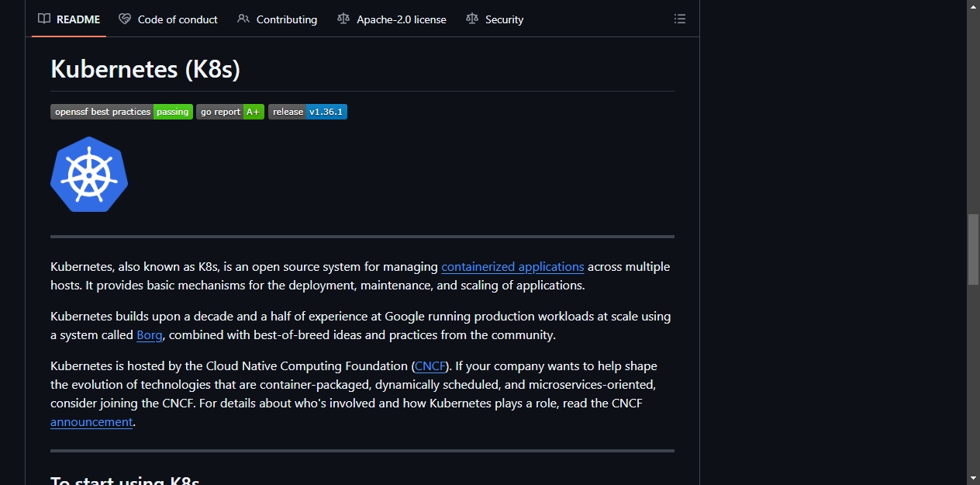Click the scrollbar down arrow
Viewport: 980px width, 485px height.
pyautogui.click(x=973, y=478)
